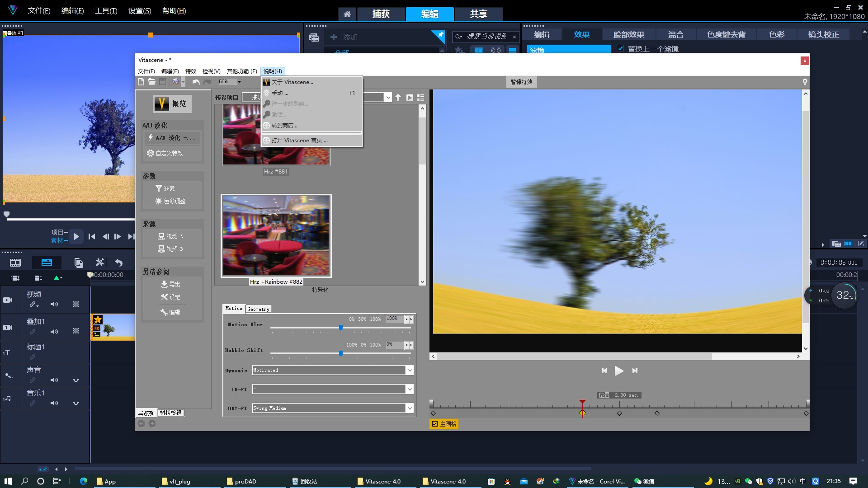Open the Dynamic Motivated dropdown
Screen dimensions: 868x488
point(410,371)
